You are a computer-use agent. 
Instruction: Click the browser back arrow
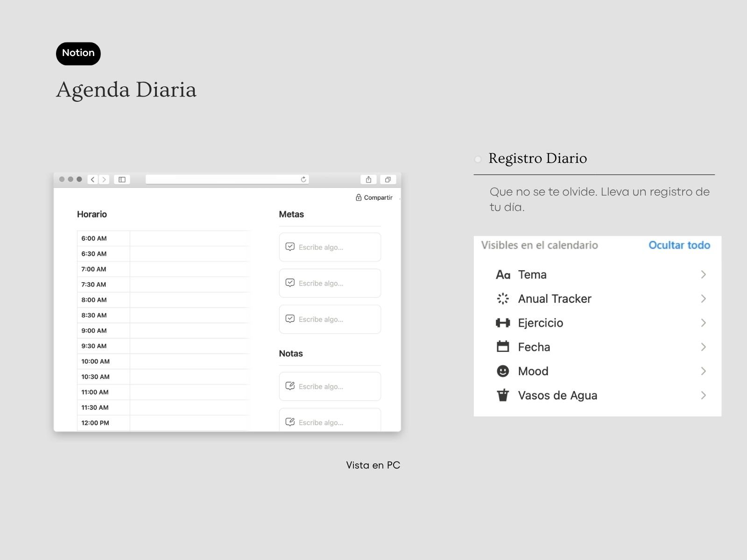tap(93, 180)
